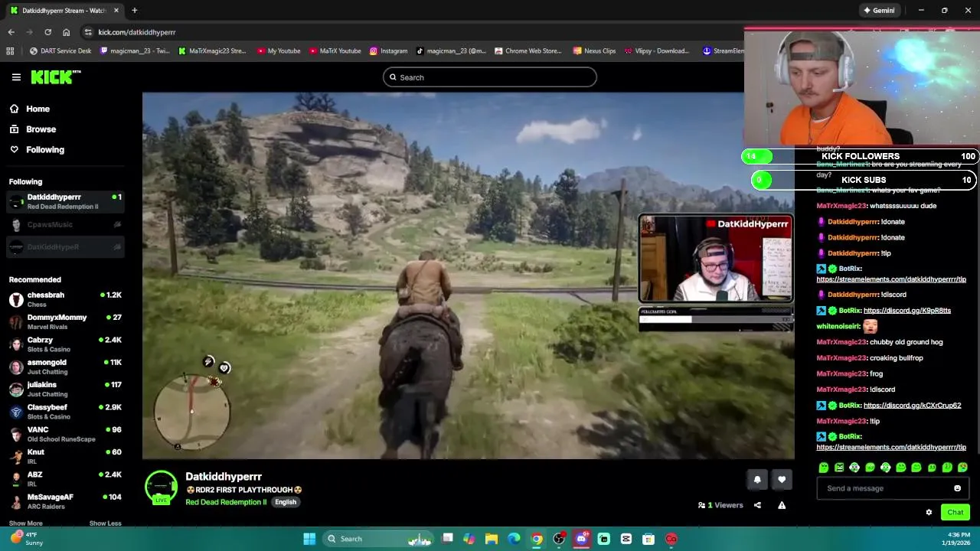The image size is (980, 551).
Task: Click the share stream icon
Action: pyautogui.click(x=757, y=505)
